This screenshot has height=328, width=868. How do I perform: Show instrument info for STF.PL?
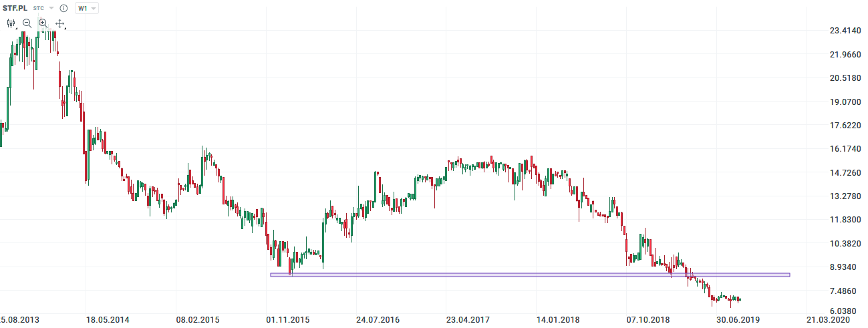point(63,8)
